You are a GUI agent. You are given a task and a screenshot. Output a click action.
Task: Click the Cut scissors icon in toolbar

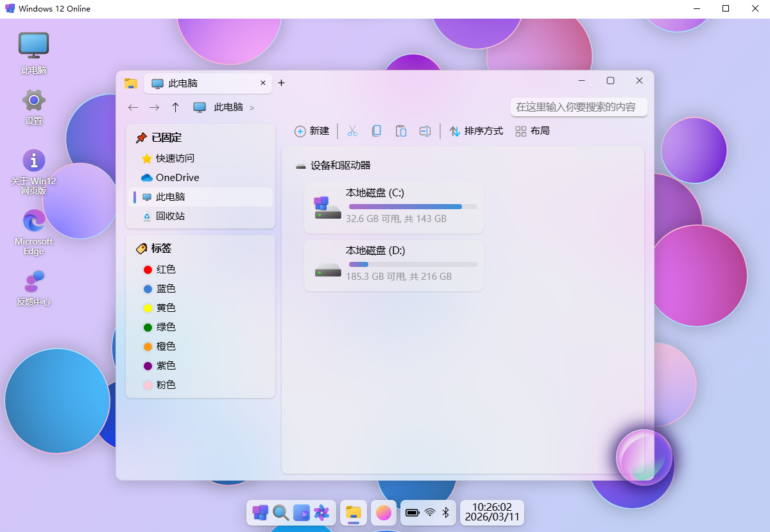pyautogui.click(x=352, y=131)
